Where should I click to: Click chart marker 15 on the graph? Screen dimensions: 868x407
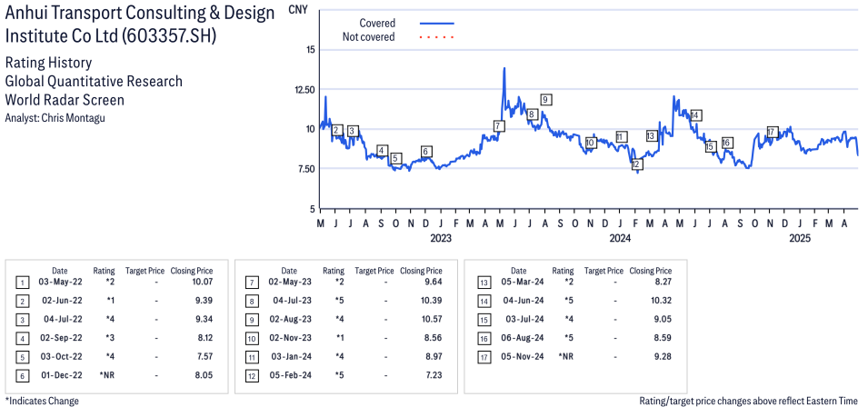tap(710, 146)
